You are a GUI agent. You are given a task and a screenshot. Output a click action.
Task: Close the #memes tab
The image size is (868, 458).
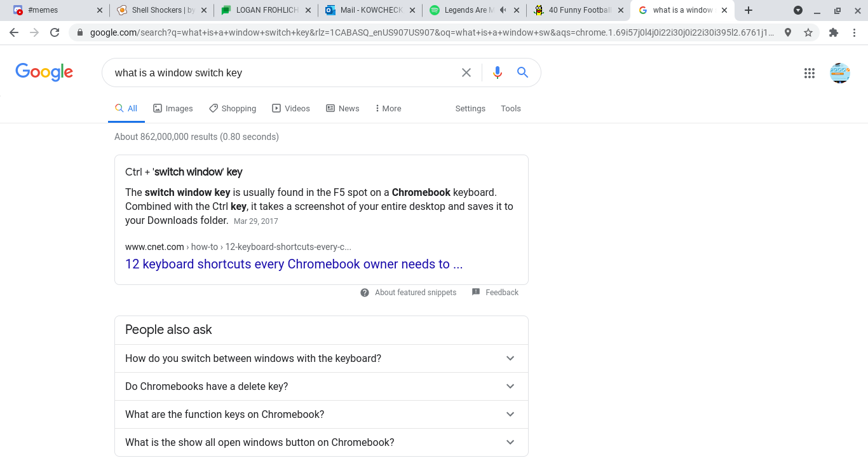pos(99,10)
